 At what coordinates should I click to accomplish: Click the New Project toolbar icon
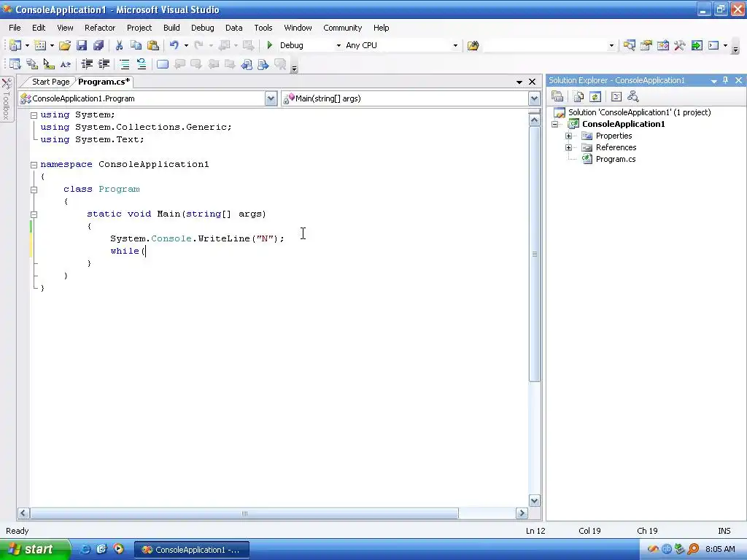click(x=15, y=45)
